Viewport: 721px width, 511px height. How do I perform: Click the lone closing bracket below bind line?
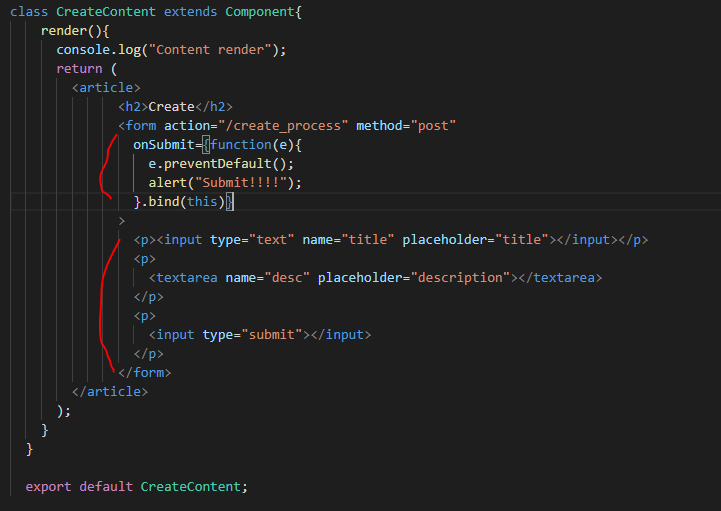click(121, 221)
